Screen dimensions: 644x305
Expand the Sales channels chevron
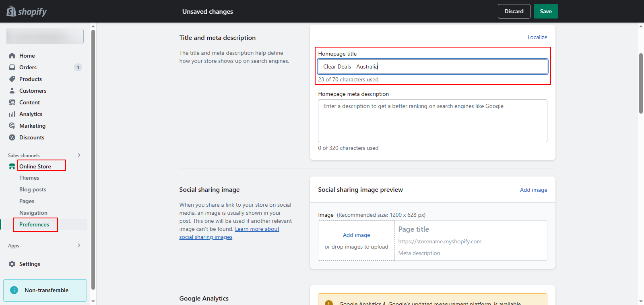(79, 155)
